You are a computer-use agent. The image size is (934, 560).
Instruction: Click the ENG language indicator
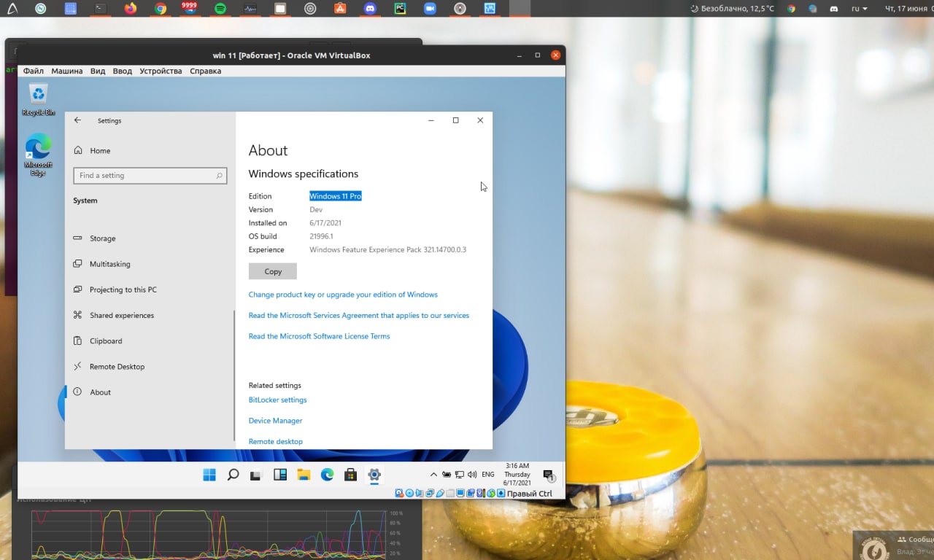tap(488, 475)
